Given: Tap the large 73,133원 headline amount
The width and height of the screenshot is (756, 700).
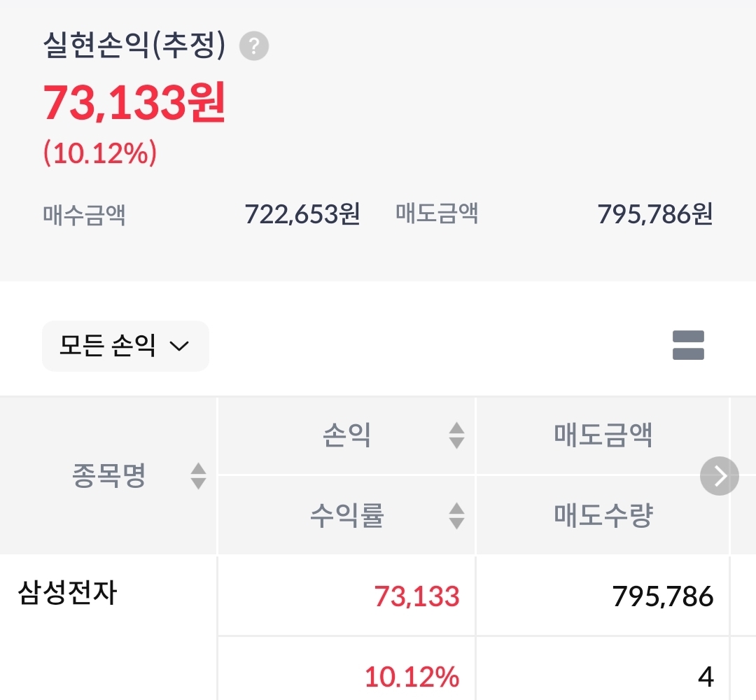Looking at the screenshot, I should [x=134, y=102].
